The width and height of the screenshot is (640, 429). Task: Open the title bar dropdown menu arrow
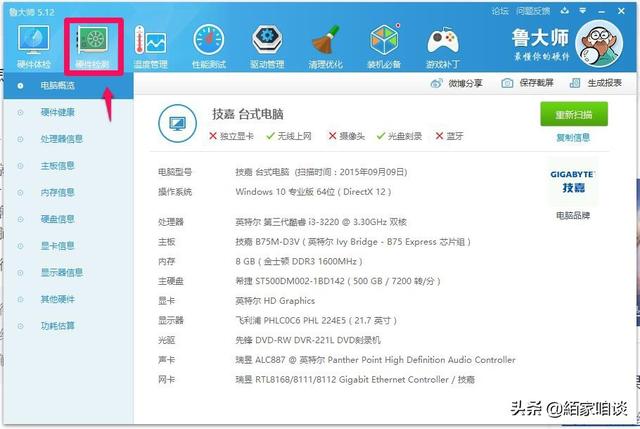[x=583, y=11]
